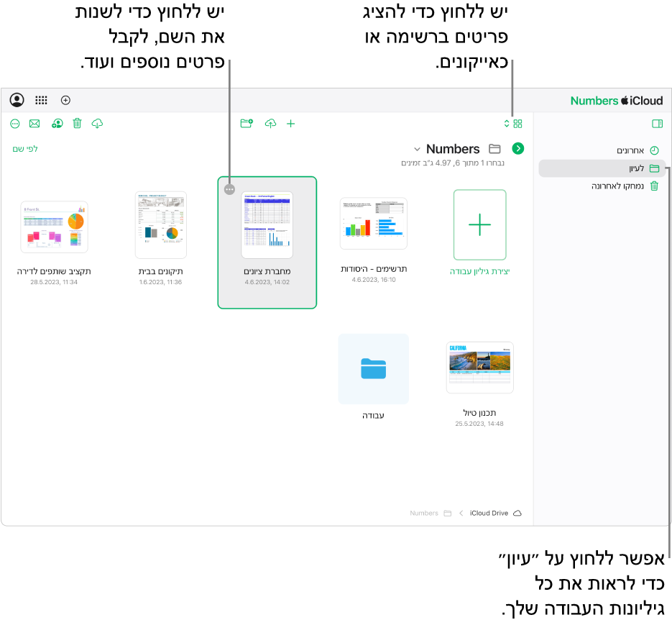Open the תרשימים - היסודות spreadsheet thumbnail

click(373, 224)
